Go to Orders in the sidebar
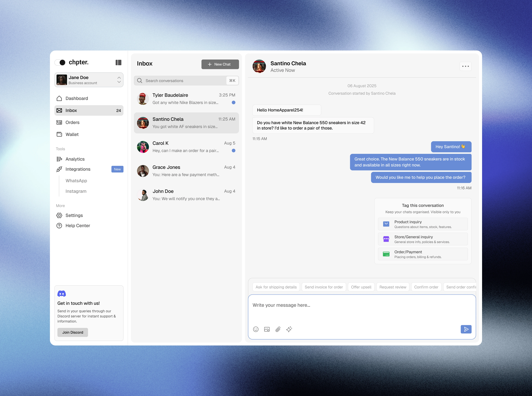532x396 pixels. click(x=72, y=122)
